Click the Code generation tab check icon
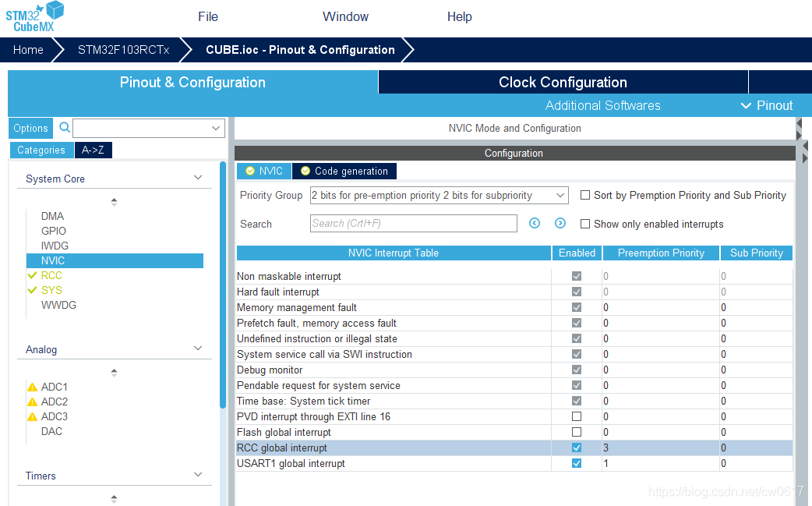The height and width of the screenshot is (506, 812). tap(305, 171)
